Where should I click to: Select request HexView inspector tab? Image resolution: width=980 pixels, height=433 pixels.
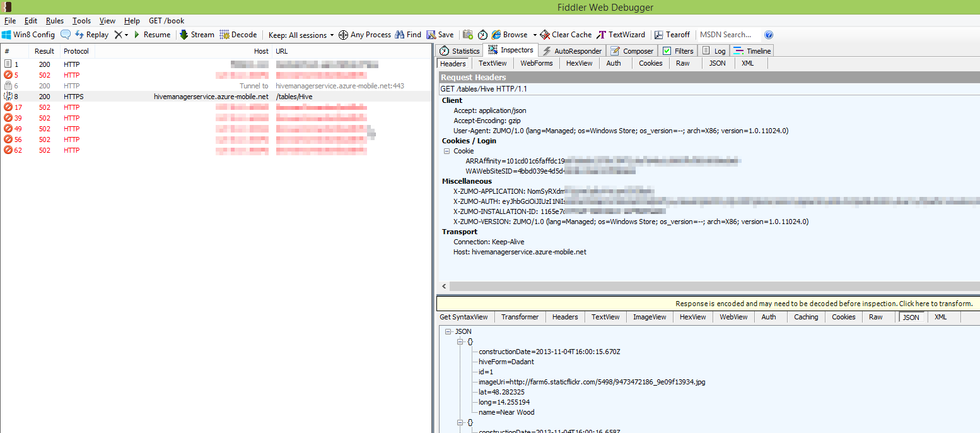(x=580, y=63)
